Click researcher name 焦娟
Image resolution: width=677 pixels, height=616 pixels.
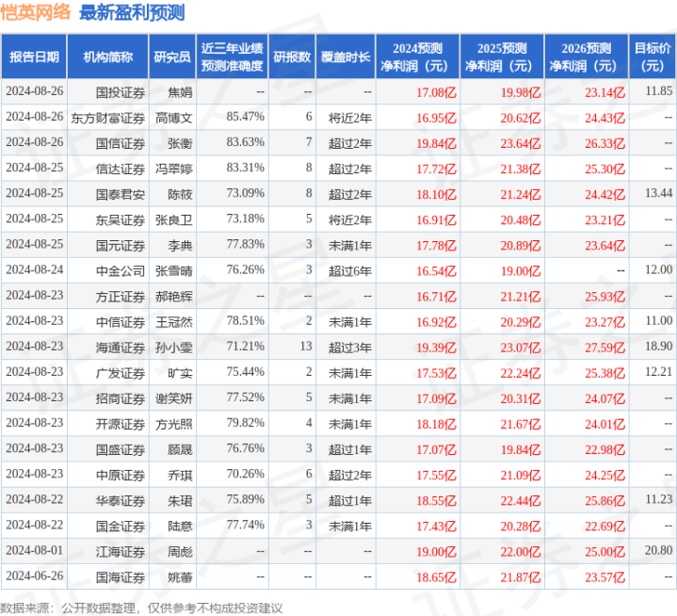[180, 92]
